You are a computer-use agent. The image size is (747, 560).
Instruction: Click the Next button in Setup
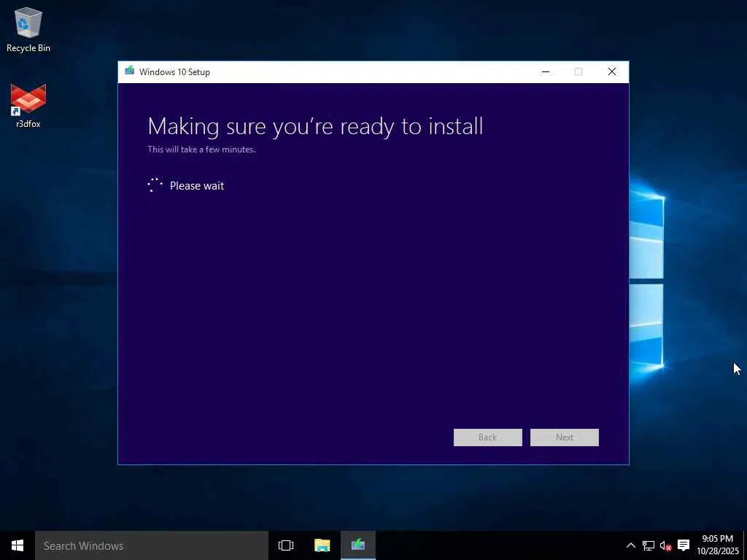564,437
